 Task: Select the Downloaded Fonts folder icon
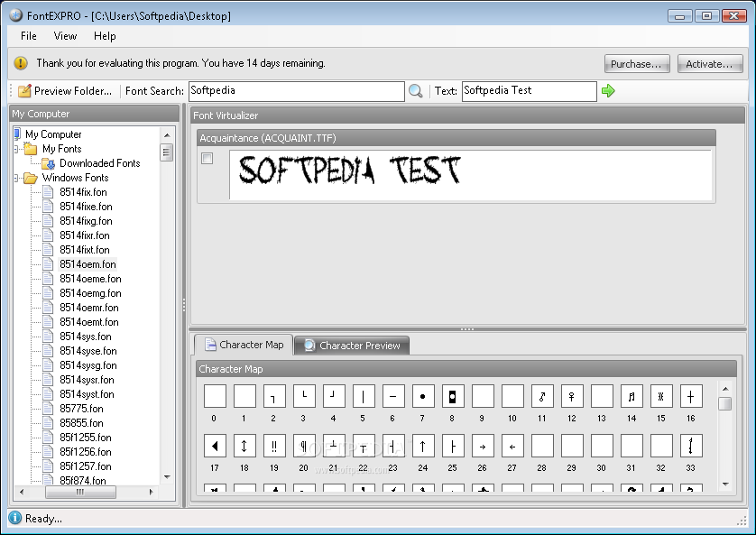(x=48, y=163)
